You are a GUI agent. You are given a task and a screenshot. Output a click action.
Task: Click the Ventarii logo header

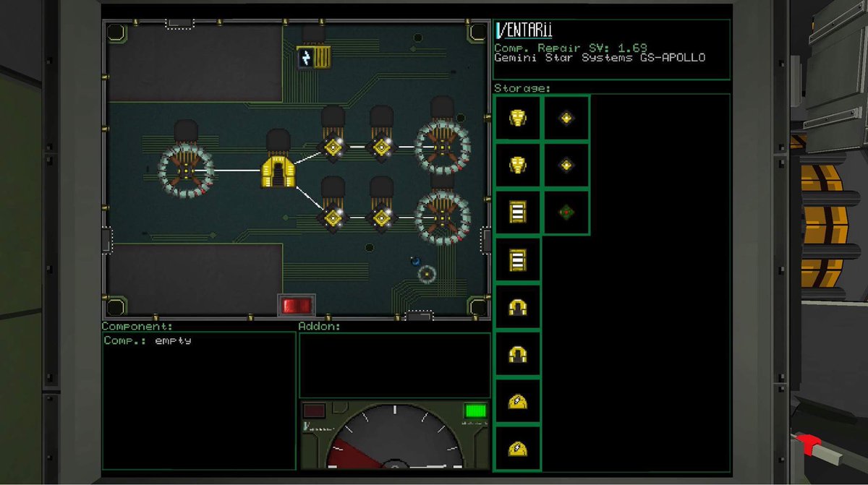coord(524,32)
